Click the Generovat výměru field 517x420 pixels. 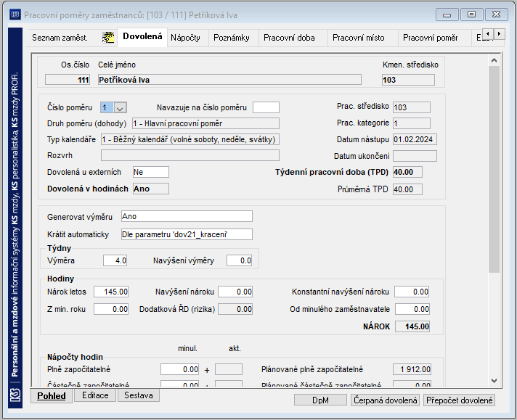187,216
